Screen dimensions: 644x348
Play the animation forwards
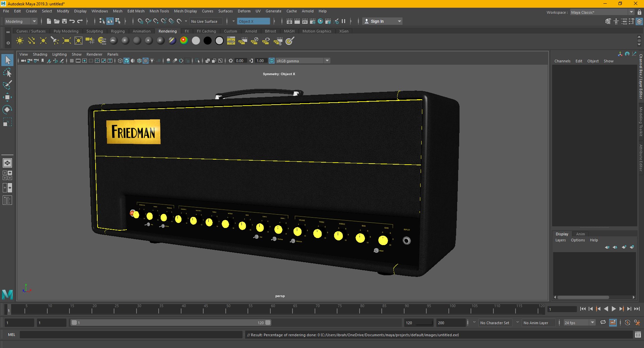click(613, 309)
